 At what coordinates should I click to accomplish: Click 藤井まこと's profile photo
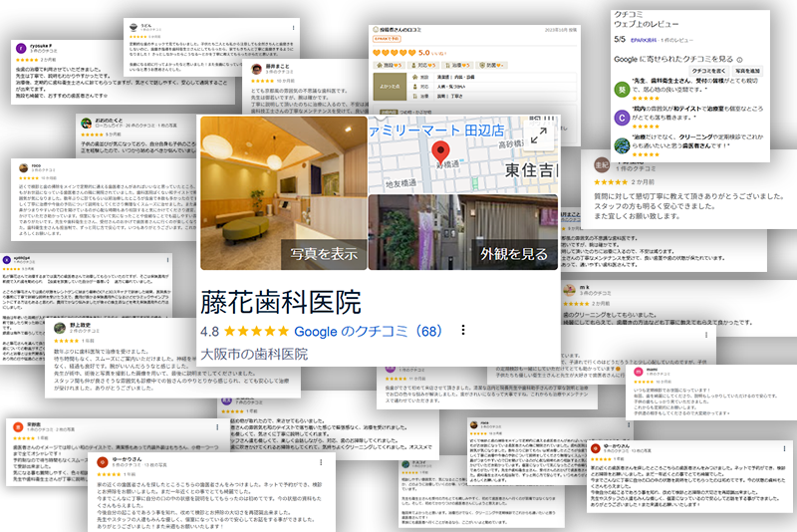click(x=257, y=69)
